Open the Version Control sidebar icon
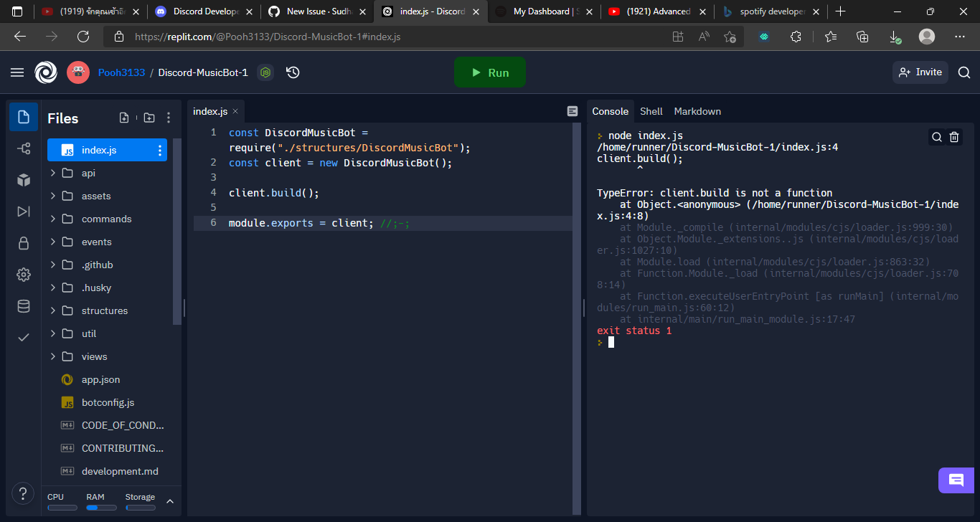 24,148
